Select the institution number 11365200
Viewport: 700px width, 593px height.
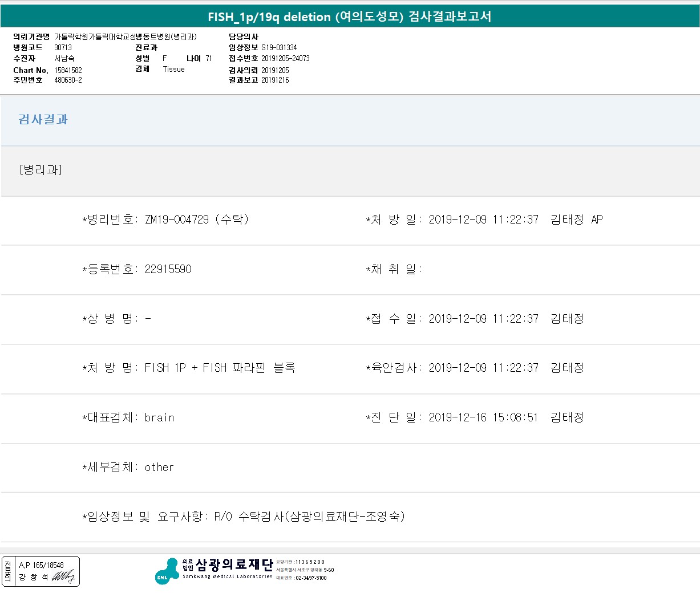tap(310, 562)
